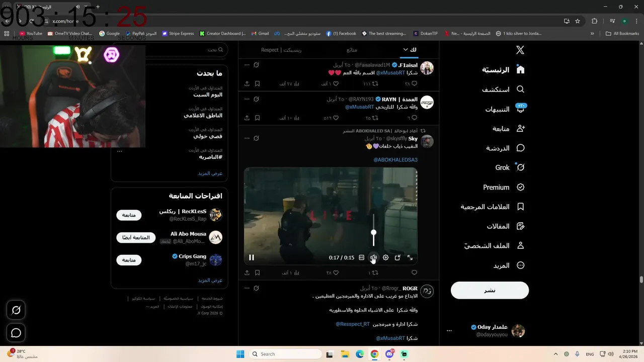The width and height of the screenshot is (644, 362).
Task: Open the Sky video thumbnail
Action: pyautogui.click(x=331, y=215)
